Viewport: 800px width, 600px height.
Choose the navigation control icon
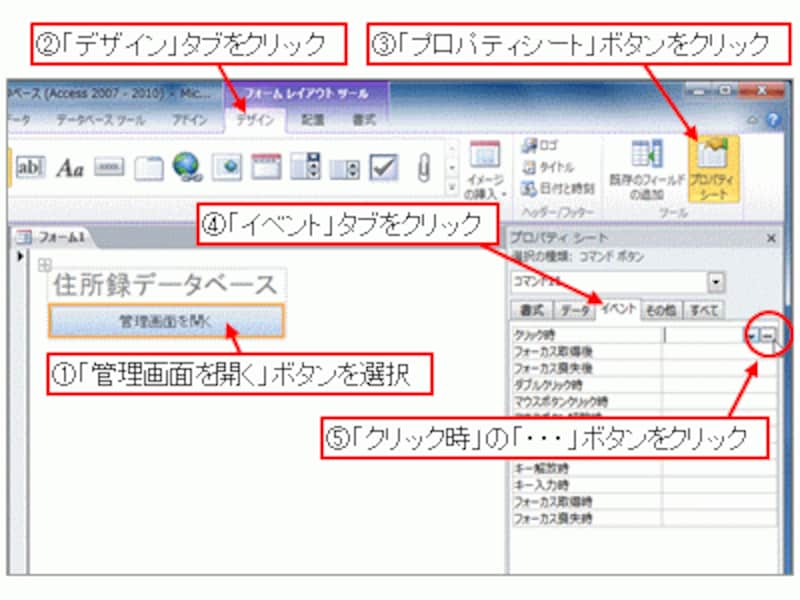coord(266,166)
